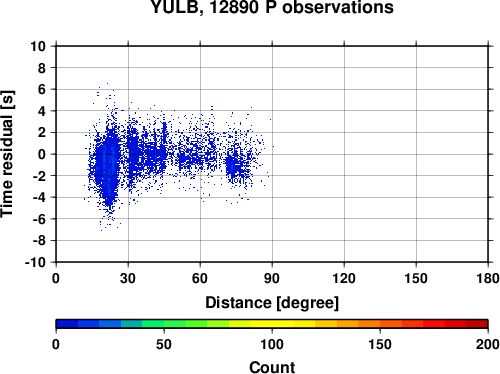500x374 pixels.
Task: Click the 200 label under the colorbar
Action: (x=488, y=344)
